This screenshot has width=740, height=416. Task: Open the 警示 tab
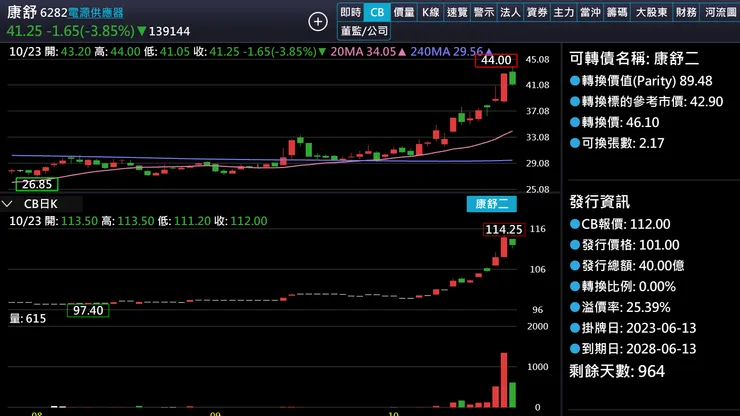(484, 12)
